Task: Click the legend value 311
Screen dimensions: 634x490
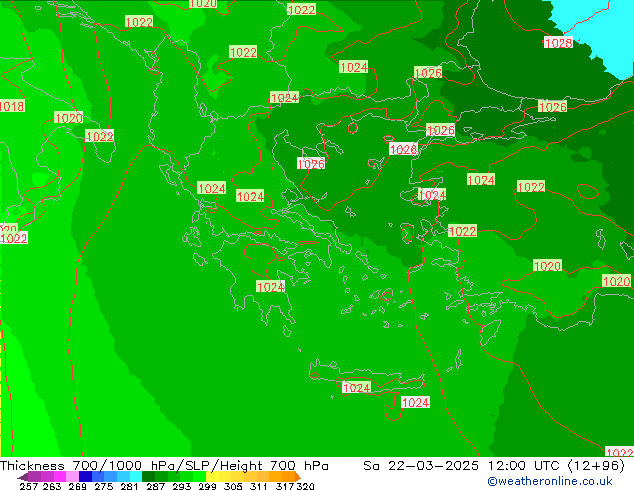Action: [259, 486]
